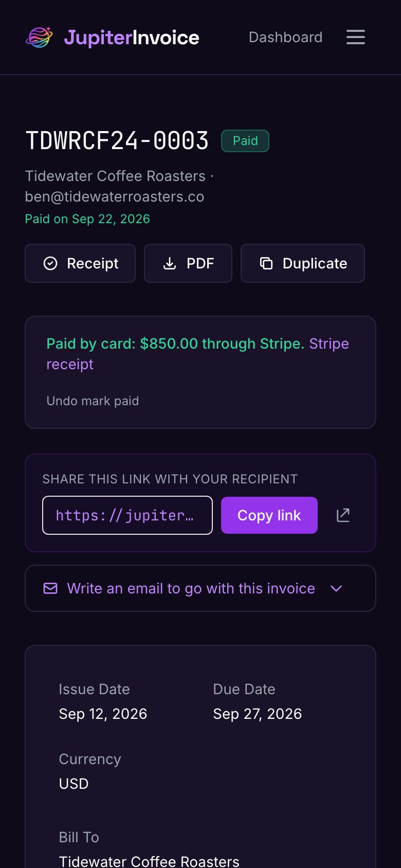Expand the email section using the chevron arrow
Screen dimensions: 401x868
pos(336,588)
